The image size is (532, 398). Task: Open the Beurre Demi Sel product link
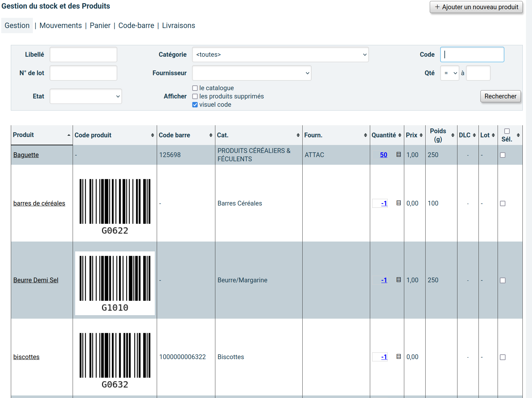36,280
